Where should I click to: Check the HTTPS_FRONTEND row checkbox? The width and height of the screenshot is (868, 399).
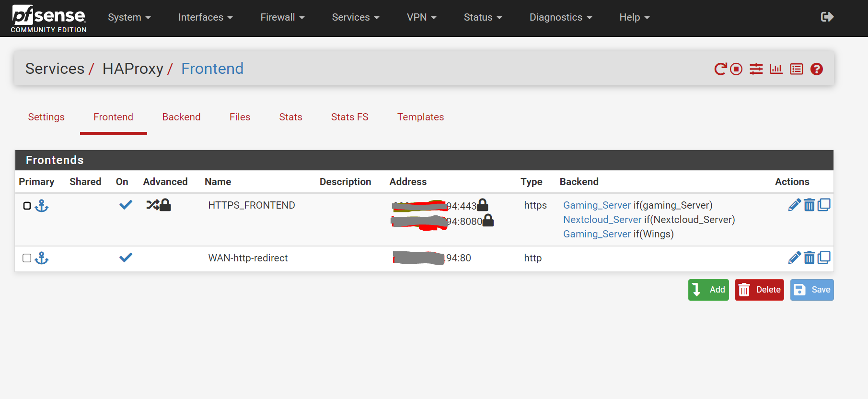click(27, 206)
